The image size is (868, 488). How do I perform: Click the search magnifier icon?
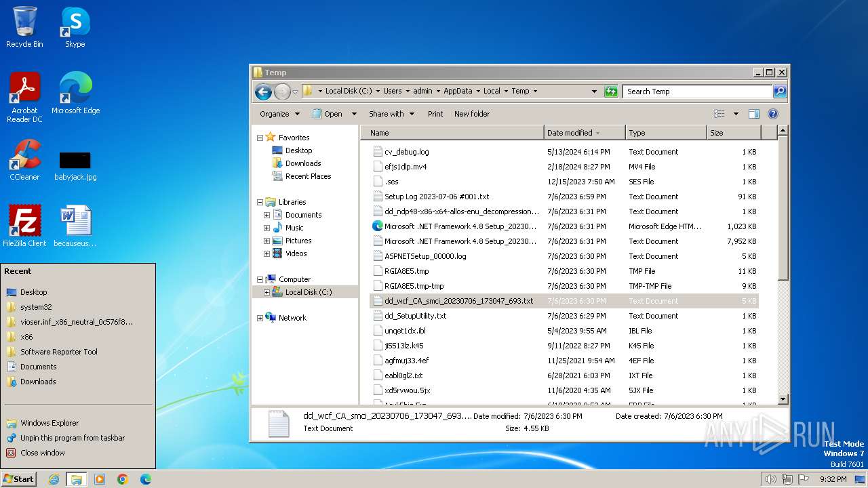(780, 91)
